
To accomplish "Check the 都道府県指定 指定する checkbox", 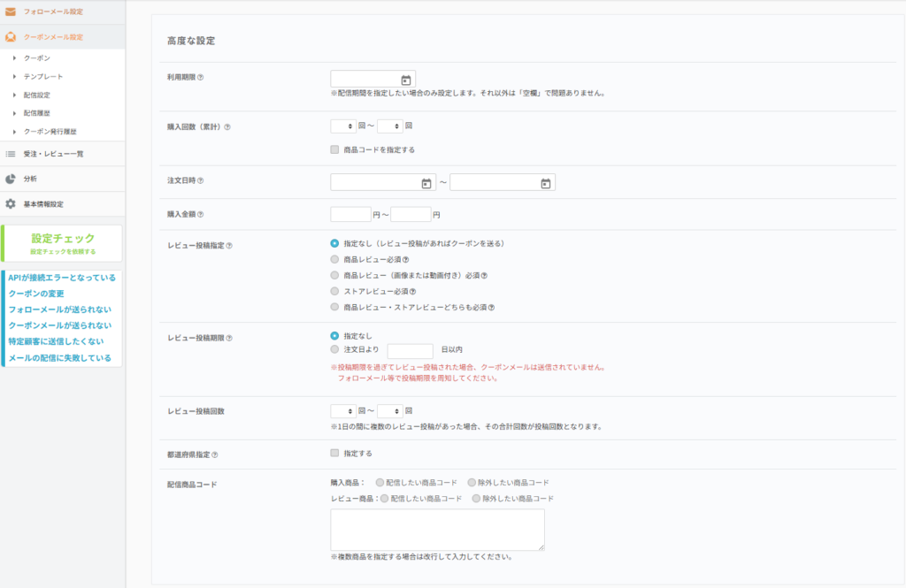I will 334,454.
